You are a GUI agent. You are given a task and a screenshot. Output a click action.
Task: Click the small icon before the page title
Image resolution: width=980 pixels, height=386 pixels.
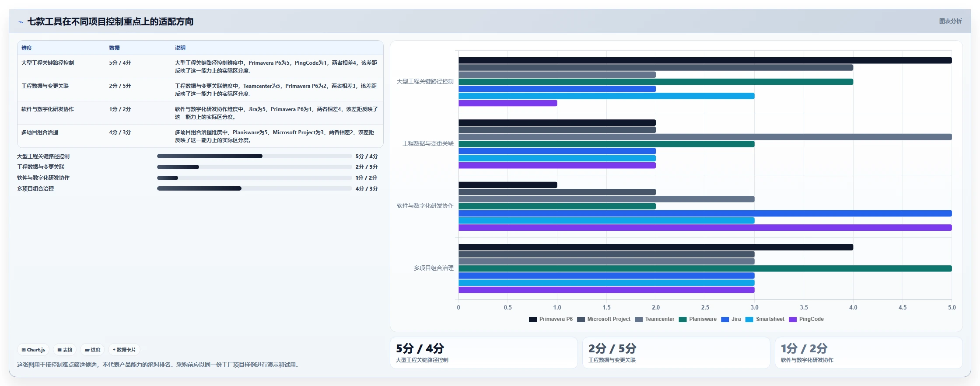point(21,22)
